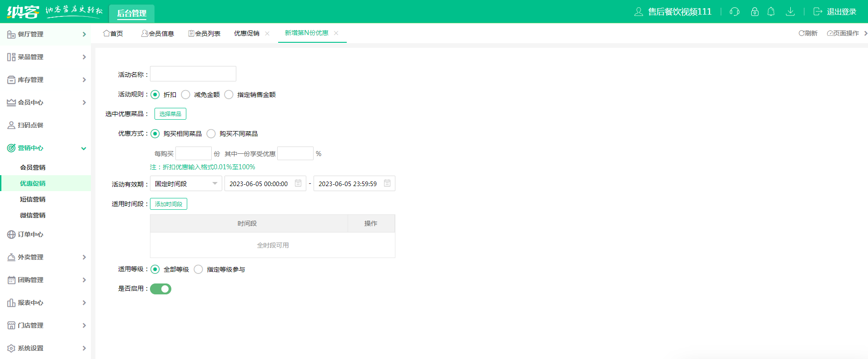Click the customer service headset icon
This screenshot has width=868, height=359.
pyautogui.click(x=734, y=12)
